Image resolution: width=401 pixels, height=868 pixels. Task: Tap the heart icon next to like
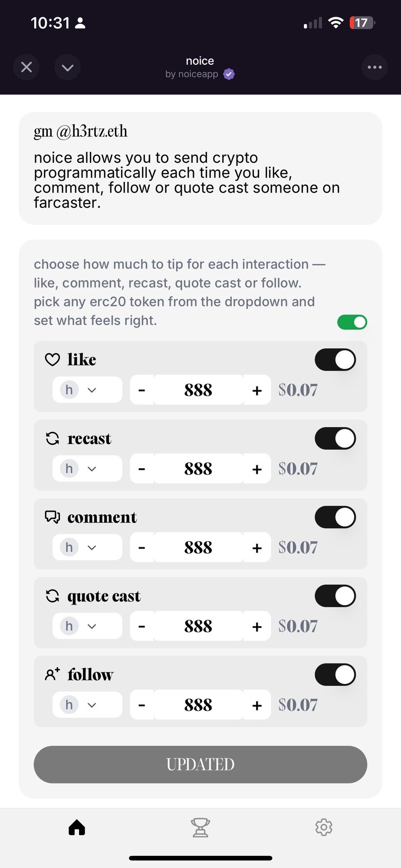point(53,360)
